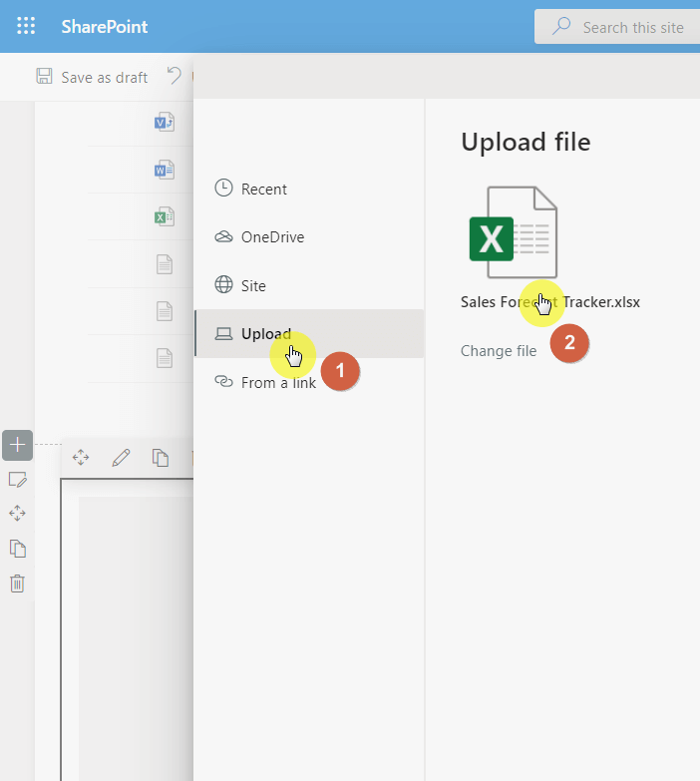This screenshot has width=700, height=781.
Task: Click the Upload file heading
Action: pyautogui.click(x=525, y=143)
